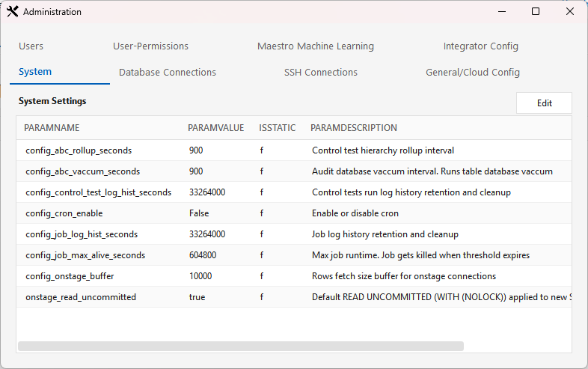Screen dimensions: 588x369
Task: Select the config_abc_vaccum_seconds parameter
Action: [x=82, y=171]
